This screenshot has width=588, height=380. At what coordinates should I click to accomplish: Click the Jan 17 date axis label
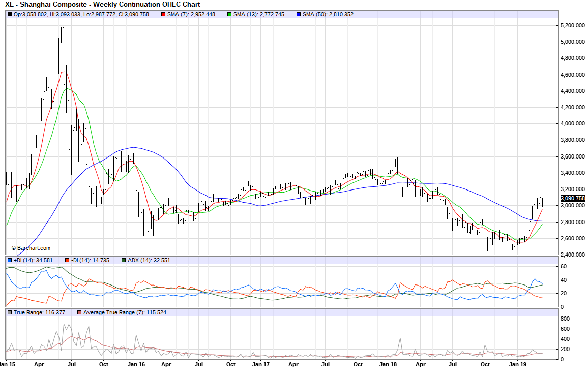pos(261,364)
